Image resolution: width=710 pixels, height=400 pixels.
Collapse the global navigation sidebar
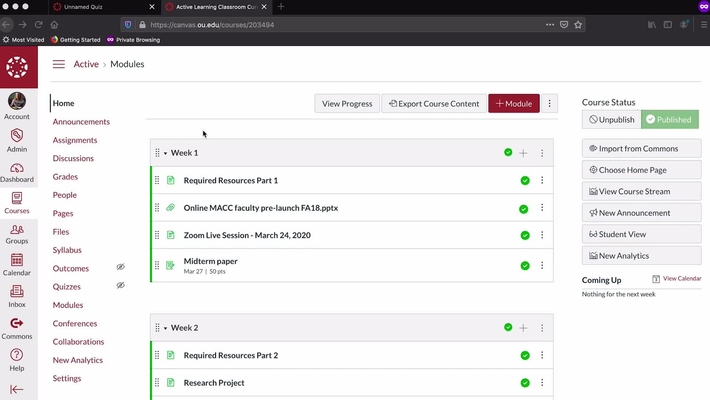click(17, 390)
